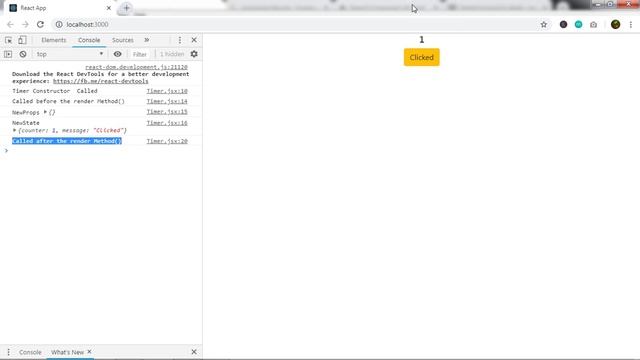Select the drawer Console tab
640x360 pixels.
pyautogui.click(x=30, y=352)
